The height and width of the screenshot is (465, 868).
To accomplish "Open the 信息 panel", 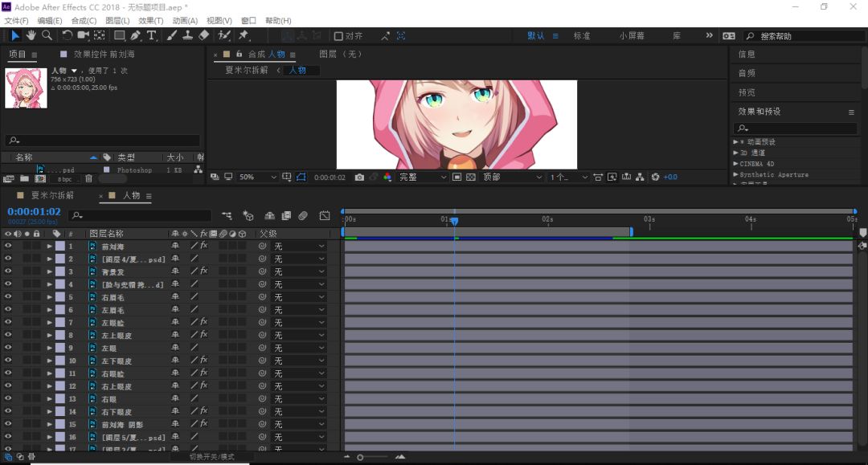I will point(747,54).
